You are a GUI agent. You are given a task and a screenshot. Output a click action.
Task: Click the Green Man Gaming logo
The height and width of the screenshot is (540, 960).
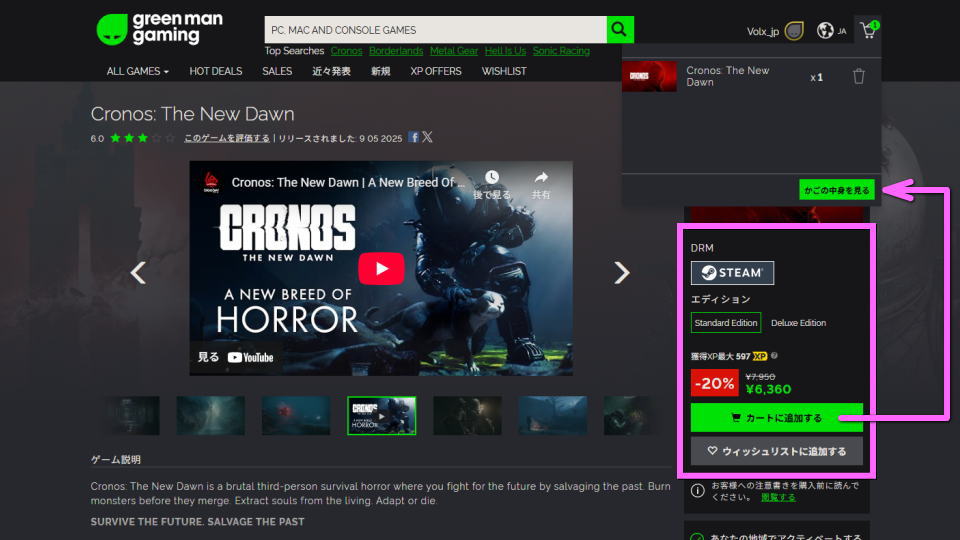click(160, 29)
